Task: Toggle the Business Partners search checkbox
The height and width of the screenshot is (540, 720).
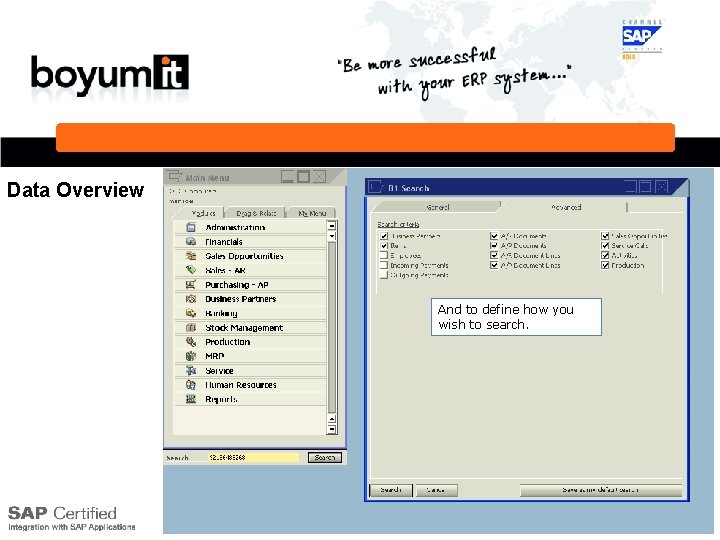Action: (x=384, y=236)
